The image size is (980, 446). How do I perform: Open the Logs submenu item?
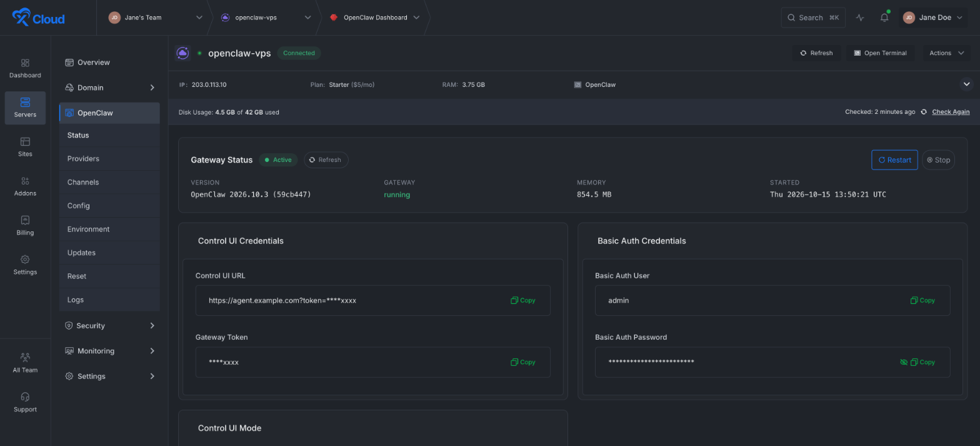point(109,300)
